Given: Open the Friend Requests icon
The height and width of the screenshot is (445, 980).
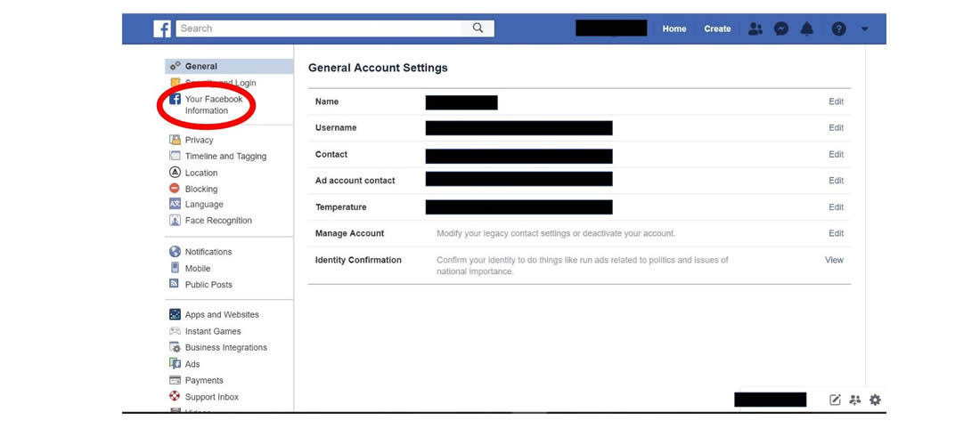Looking at the screenshot, I should click(x=755, y=28).
